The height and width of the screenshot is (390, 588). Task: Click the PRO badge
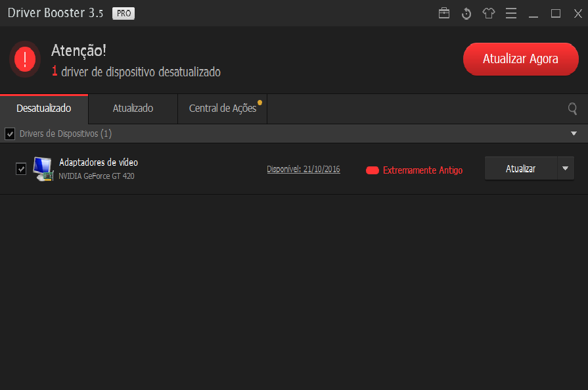[x=124, y=14]
